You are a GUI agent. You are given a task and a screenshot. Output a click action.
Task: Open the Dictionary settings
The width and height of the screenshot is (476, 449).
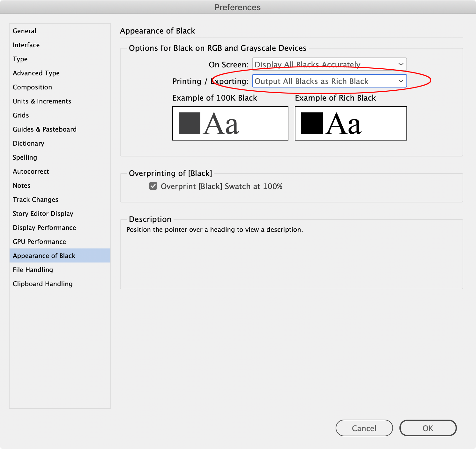28,143
